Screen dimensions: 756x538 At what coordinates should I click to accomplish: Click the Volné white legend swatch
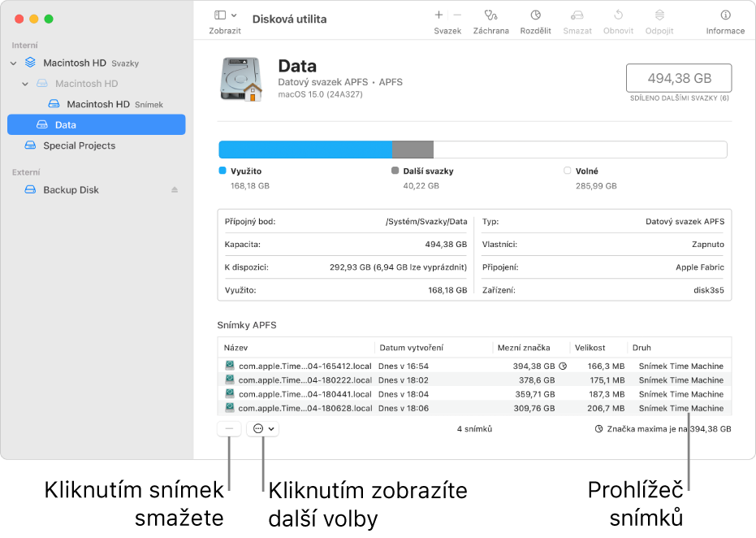567,171
